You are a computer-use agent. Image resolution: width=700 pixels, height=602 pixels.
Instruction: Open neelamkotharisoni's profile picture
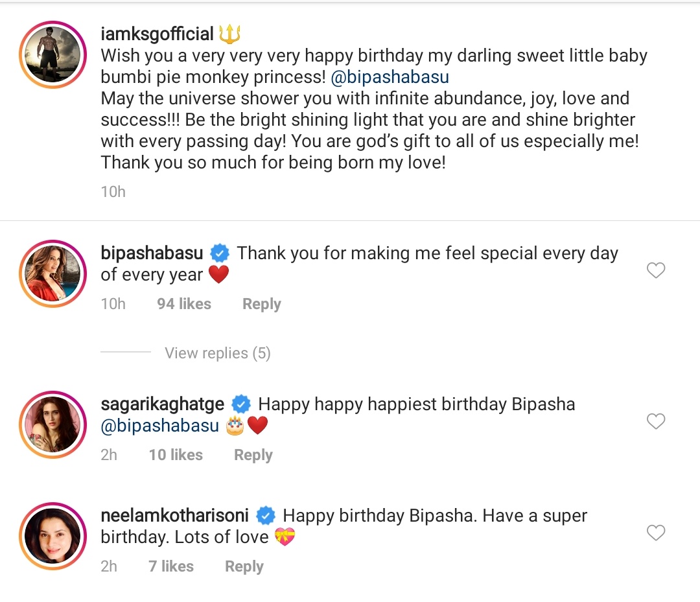point(52,535)
